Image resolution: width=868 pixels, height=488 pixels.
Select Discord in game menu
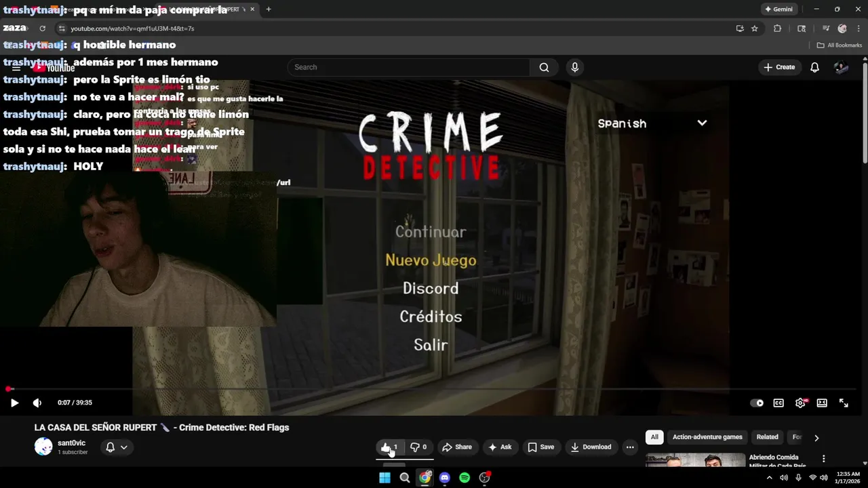point(431,289)
